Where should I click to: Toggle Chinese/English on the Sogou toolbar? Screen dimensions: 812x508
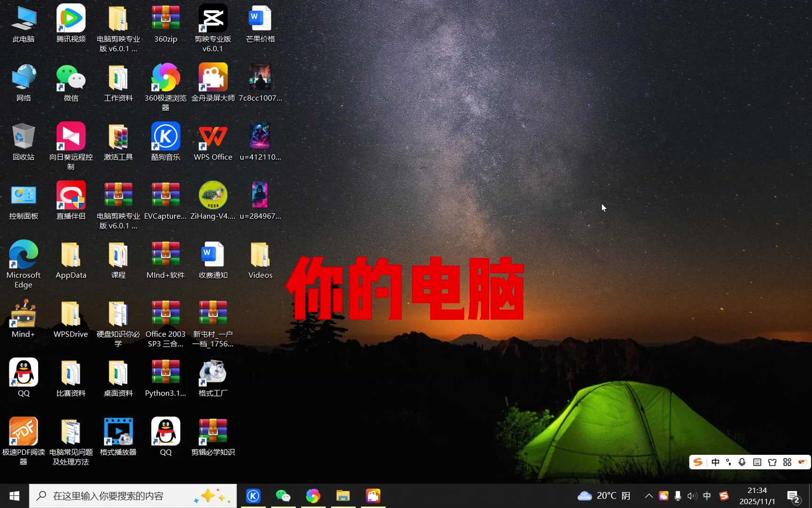coord(716,462)
